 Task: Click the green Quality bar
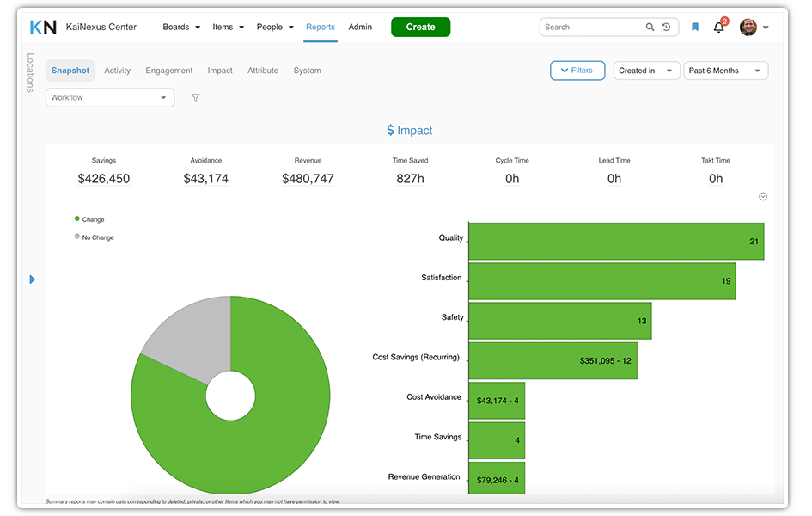(615, 241)
